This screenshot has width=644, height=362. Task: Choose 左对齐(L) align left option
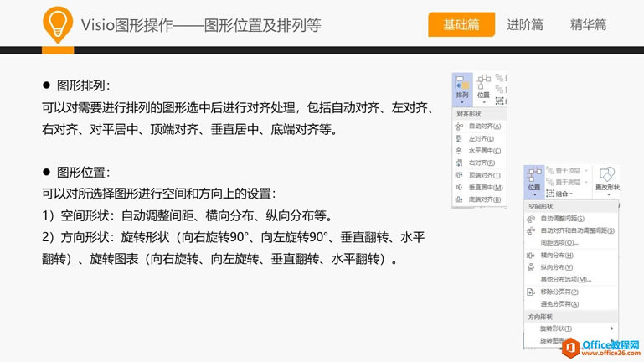(x=478, y=138)
